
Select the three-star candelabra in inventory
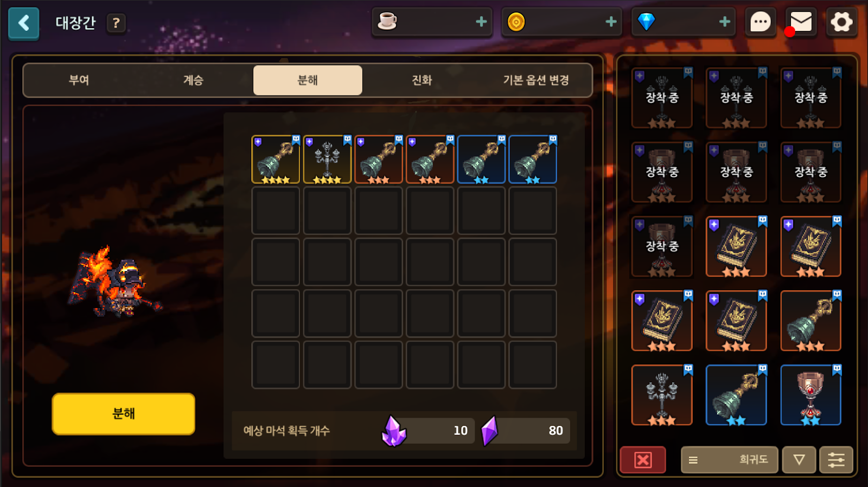click(662, 395)
